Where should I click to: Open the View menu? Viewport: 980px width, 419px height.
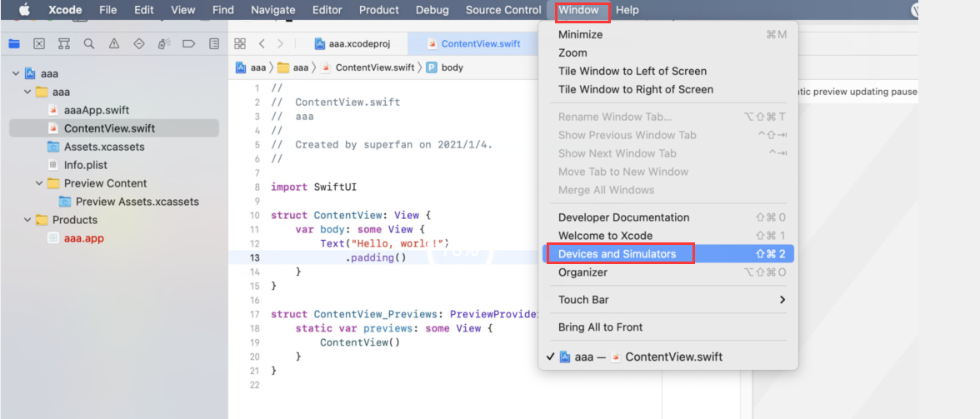click(x=182, y=10)
